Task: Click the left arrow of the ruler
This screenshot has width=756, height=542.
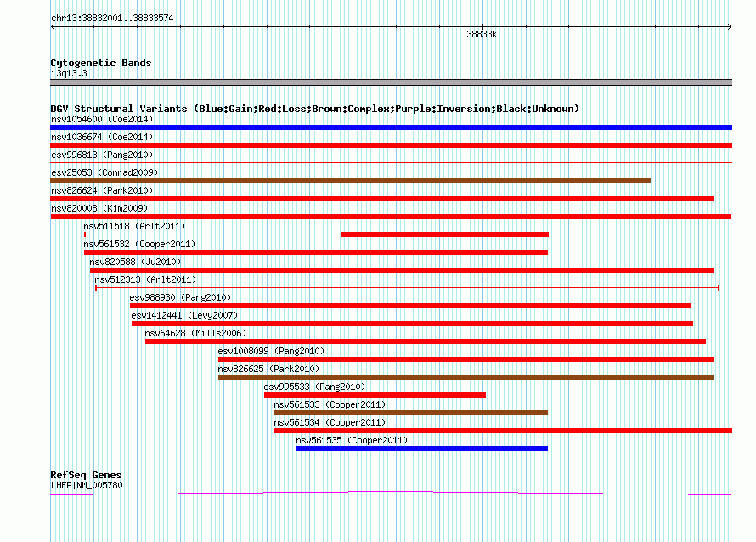Action: [x=53, y=27]
